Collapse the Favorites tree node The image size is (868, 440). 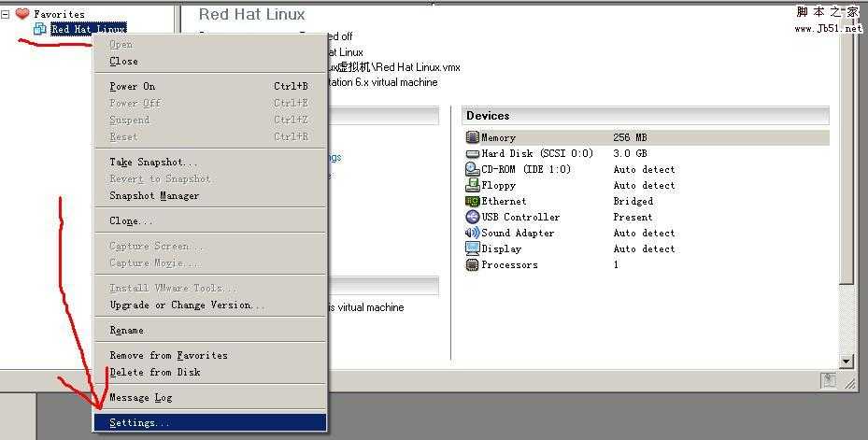tap(5, 14)
